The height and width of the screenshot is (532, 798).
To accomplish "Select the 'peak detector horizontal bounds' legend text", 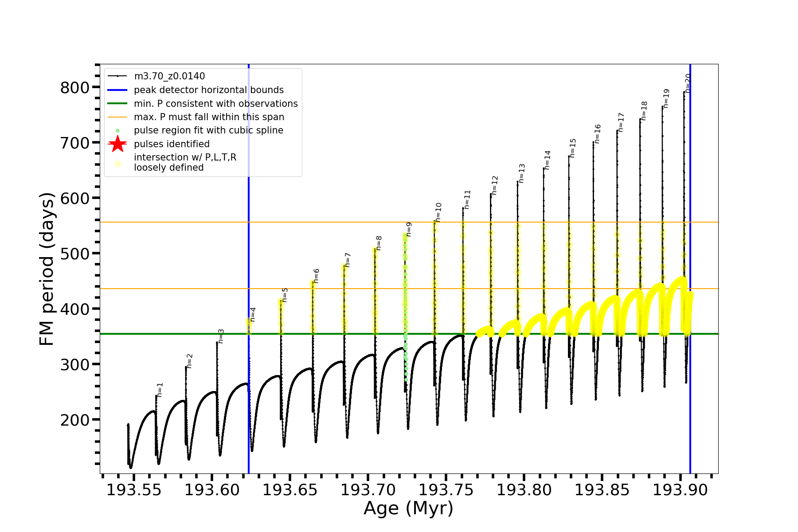I will coord(209,90).
